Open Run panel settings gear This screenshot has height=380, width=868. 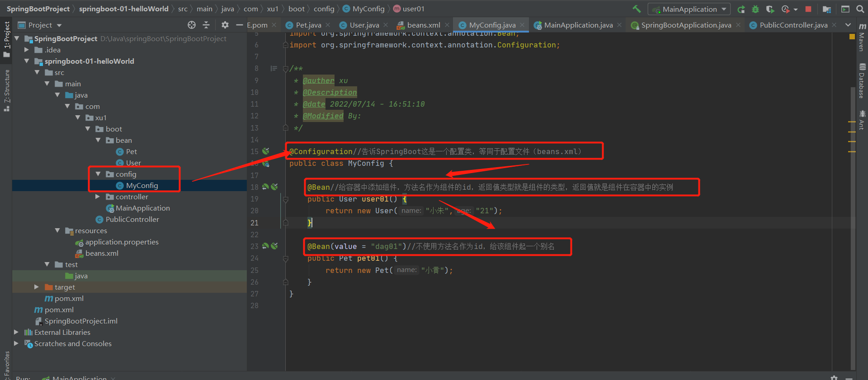click(x=834, y=377)
